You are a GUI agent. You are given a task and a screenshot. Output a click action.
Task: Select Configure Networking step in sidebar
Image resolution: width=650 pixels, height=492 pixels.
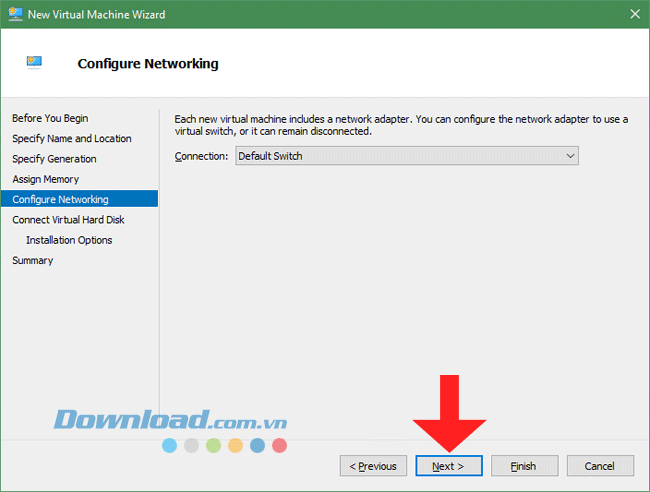(x=79, y=199)
